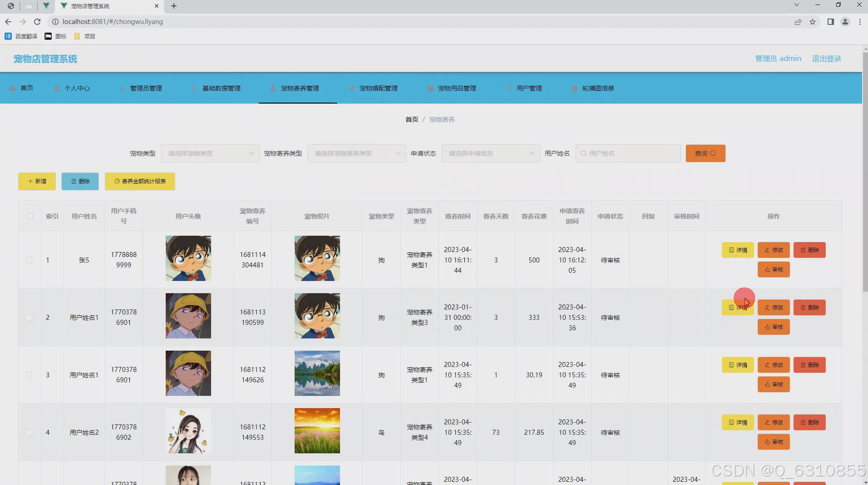Click red 删除 for row 4 用户姓名2
The image size is (868, 485).
810,423
